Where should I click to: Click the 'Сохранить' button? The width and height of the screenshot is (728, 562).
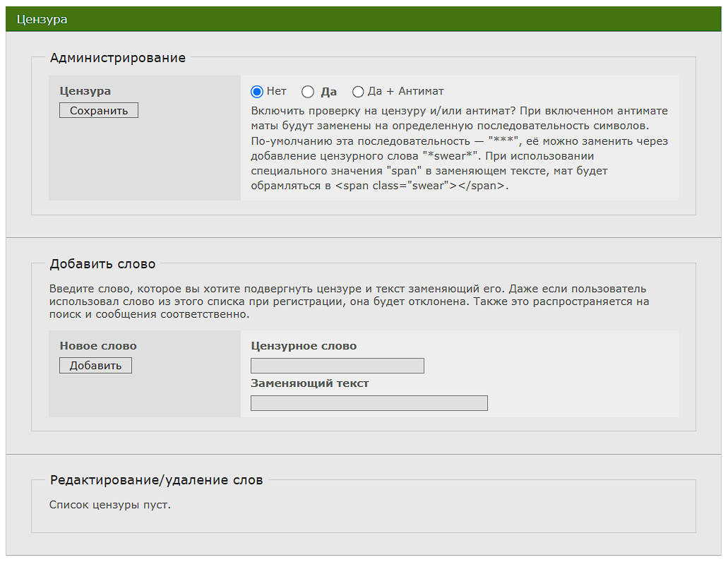point(99,111)
